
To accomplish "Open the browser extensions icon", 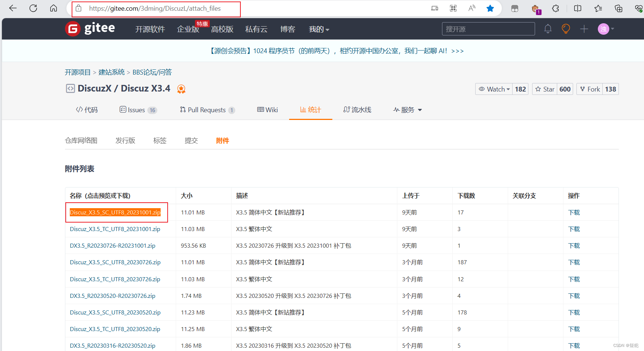I will [x=555, y=8].
